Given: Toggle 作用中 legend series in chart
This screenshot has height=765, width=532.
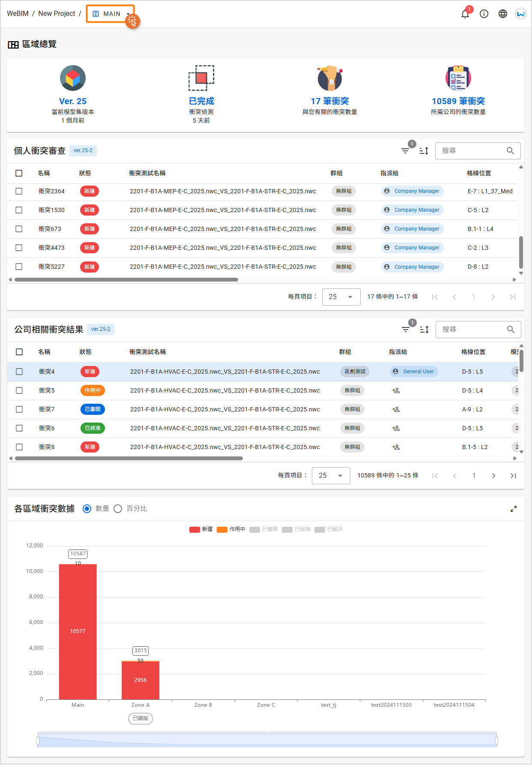Looking at the screenshot, I should pyautogui.click(x=231, y=530).
